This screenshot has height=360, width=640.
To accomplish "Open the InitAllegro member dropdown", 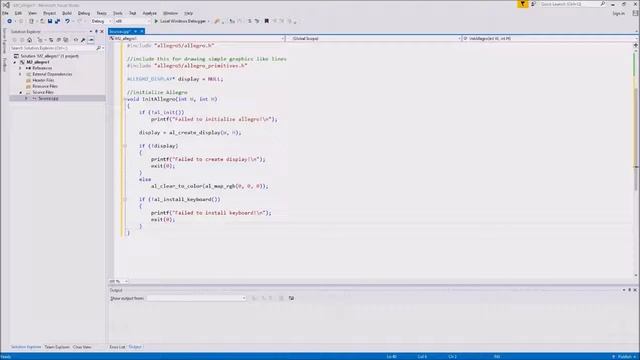I will (x=549, y=38).
